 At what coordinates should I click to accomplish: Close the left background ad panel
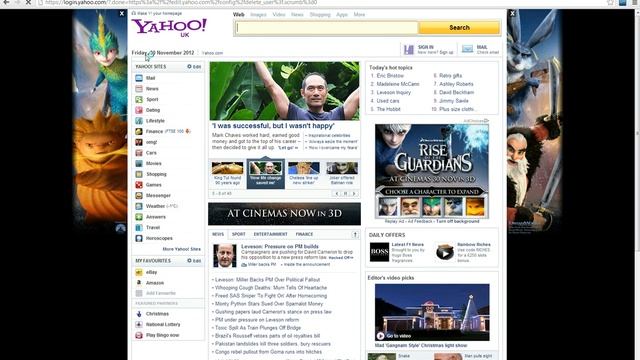(122, 13)
